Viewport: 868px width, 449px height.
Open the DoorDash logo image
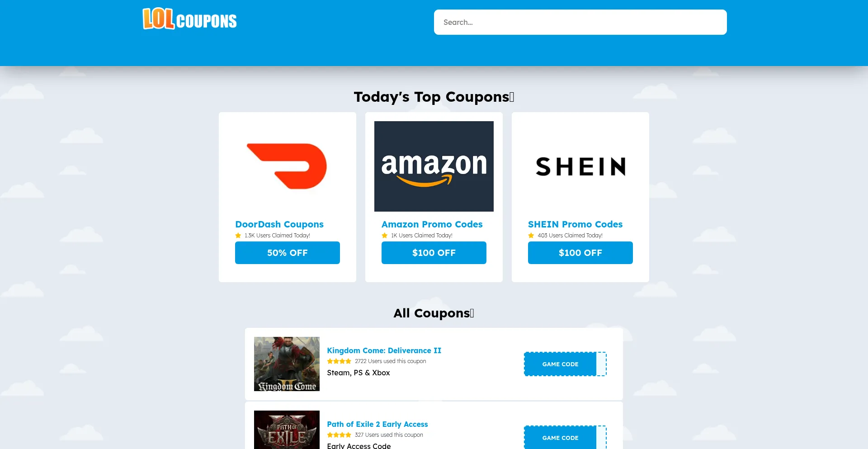point(287,166)
